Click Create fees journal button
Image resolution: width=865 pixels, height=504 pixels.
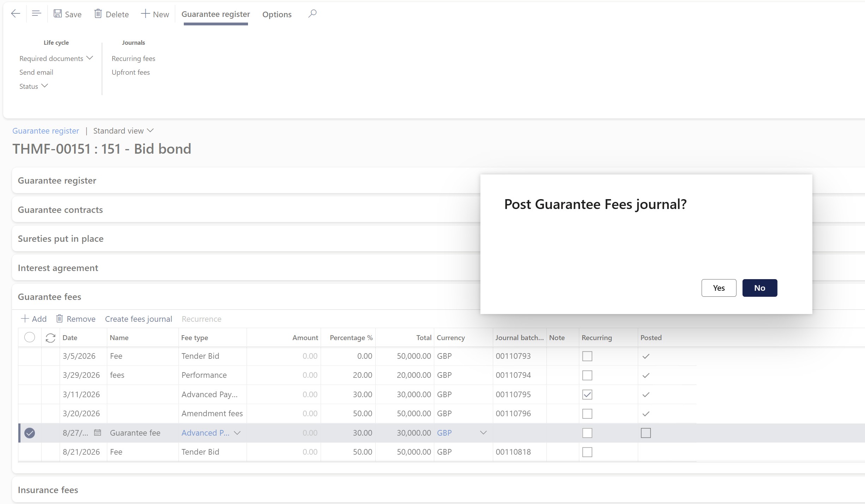[x=139, y=319]
